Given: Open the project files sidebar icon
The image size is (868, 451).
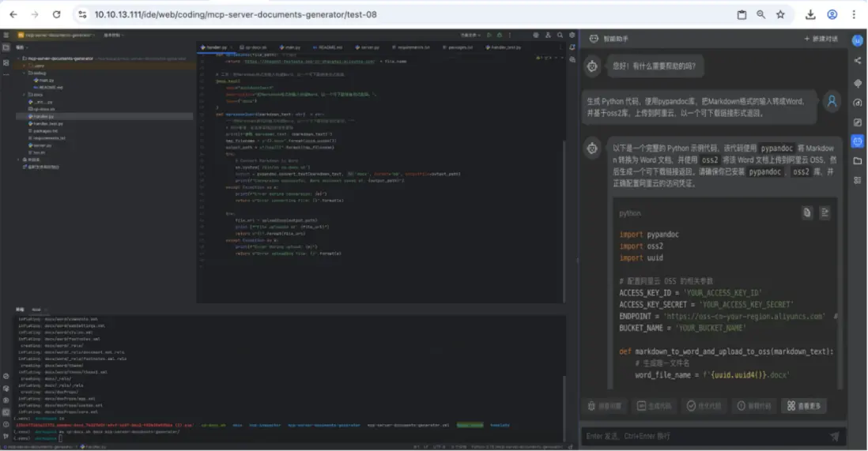Looking at the screenshot, I should coord(6,47).
